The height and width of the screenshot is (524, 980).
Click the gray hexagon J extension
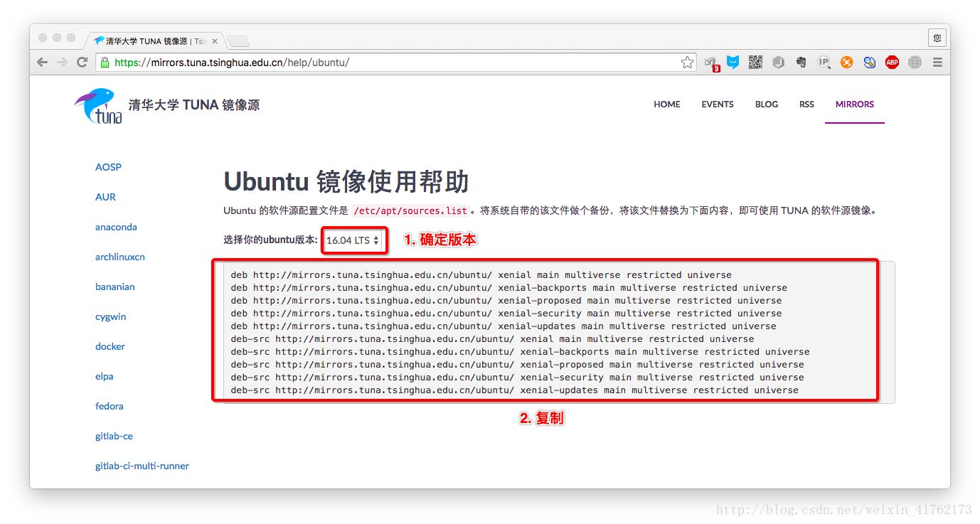(x=779, y=63)
